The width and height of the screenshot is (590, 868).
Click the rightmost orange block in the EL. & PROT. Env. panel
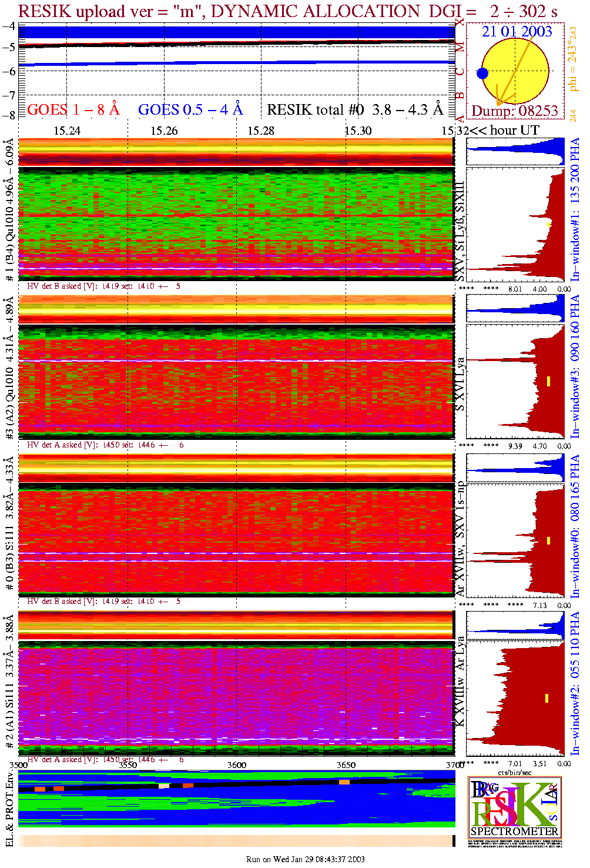(344, 782)
